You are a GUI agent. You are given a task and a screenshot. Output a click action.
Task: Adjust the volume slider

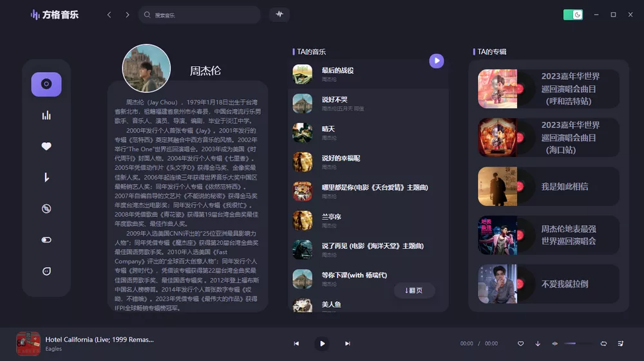click(x=578, y=344)
